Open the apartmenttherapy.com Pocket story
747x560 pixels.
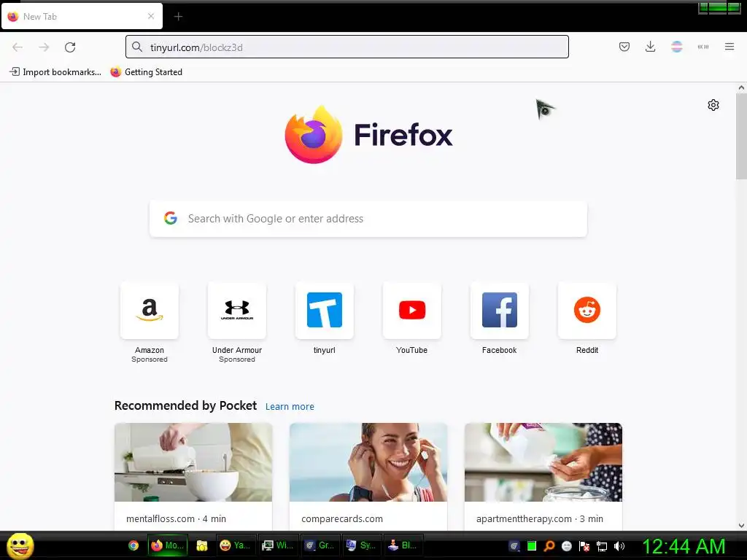coord(543,476)
